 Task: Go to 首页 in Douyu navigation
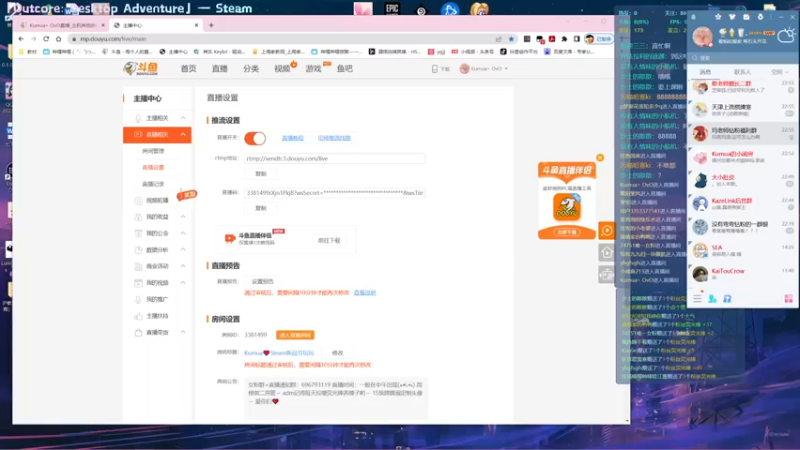[188, 68]
